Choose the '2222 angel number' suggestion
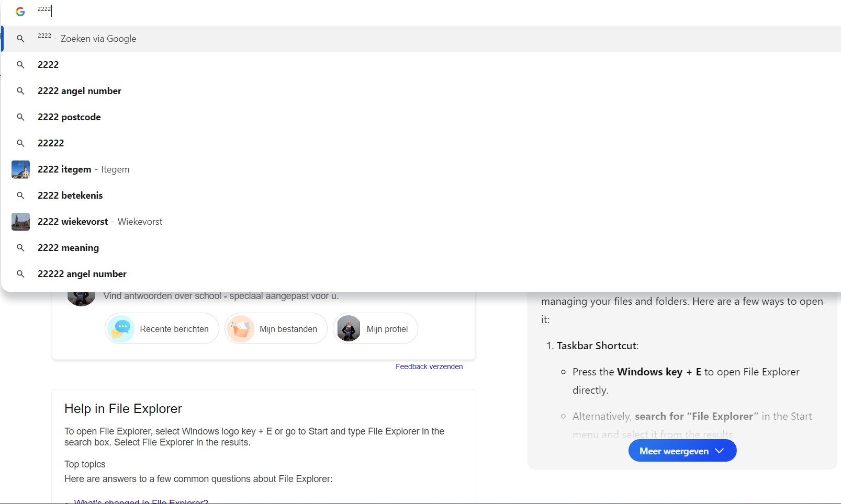Screen dimensions: 841x504 click(x=80, y=91)
